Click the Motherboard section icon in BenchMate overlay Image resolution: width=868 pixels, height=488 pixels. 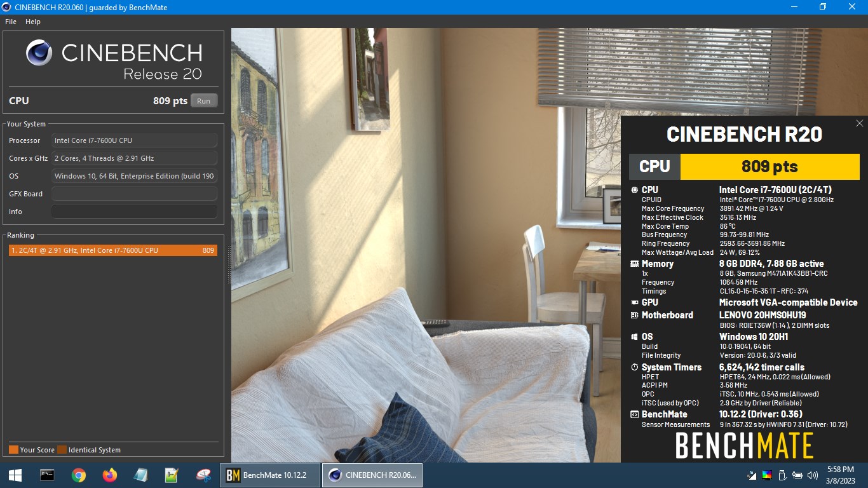coord(634,315)
